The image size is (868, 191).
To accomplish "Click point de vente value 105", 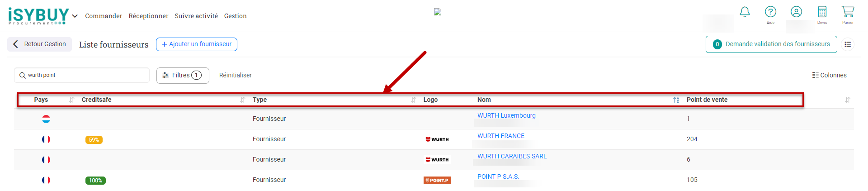I will tap(692, 180).
